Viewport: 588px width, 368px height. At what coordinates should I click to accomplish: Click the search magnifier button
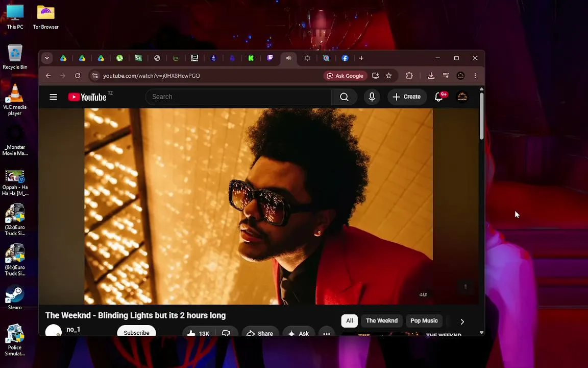[x=344, y=97]
